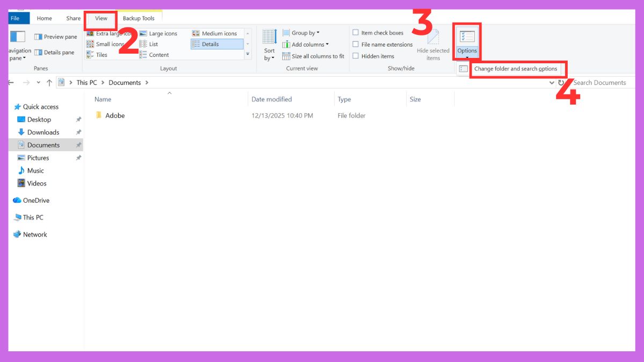Select Medium icons view
This screenshot has height=362, width=644.
(216, 33)
